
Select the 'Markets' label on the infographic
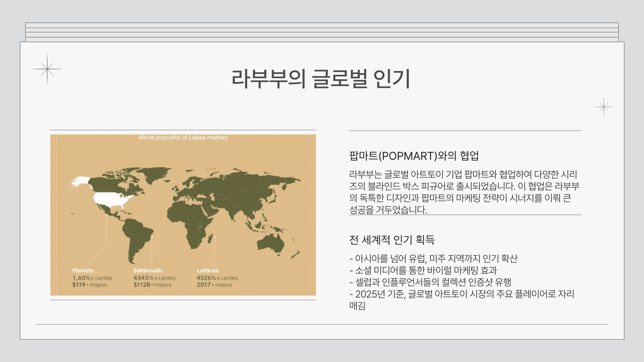83,270
